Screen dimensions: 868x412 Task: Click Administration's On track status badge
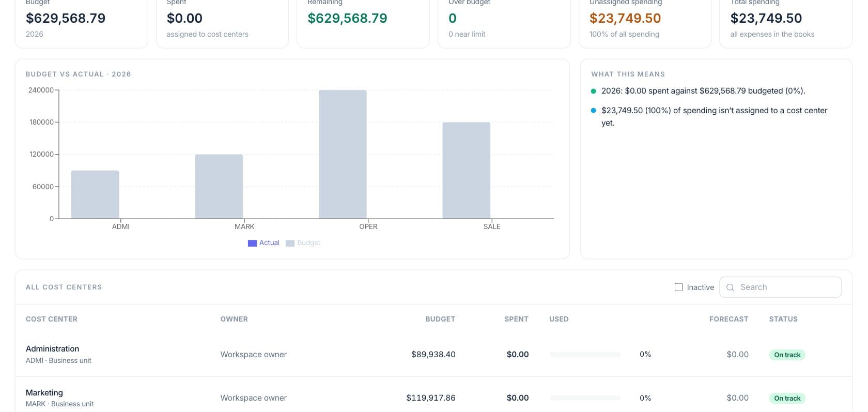tap(787, 355)
